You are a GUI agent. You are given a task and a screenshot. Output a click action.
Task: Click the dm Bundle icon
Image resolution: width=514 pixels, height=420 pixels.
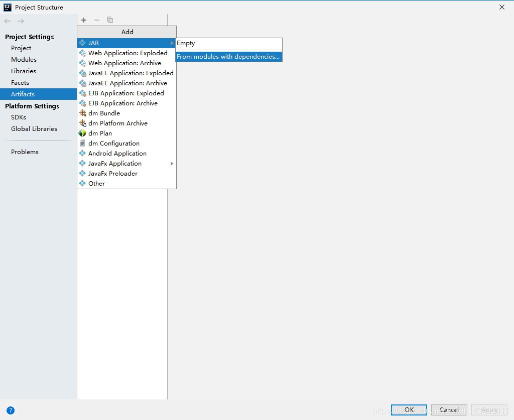pyautogui.click(x=83, y=113)
